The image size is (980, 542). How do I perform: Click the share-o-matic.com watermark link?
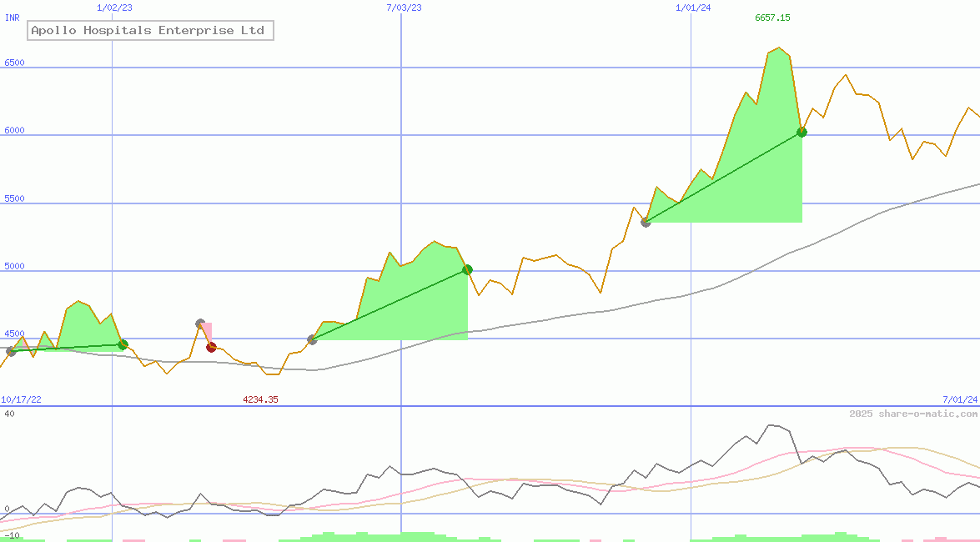click(x=913, y=414)
